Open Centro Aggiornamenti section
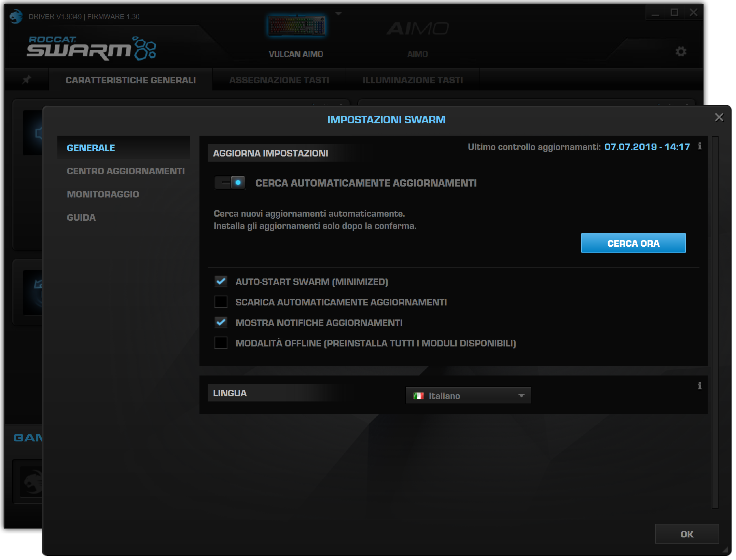The image size is (736, 560). coord(126,171)
